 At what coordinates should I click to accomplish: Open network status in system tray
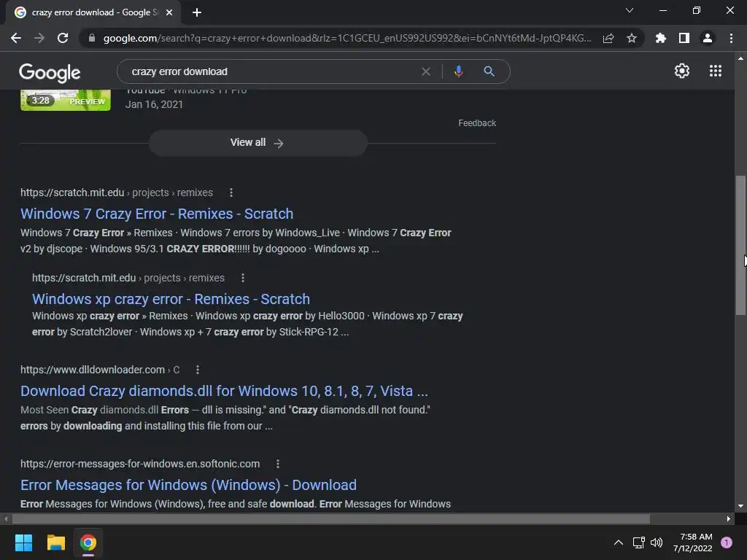[638, 542]
